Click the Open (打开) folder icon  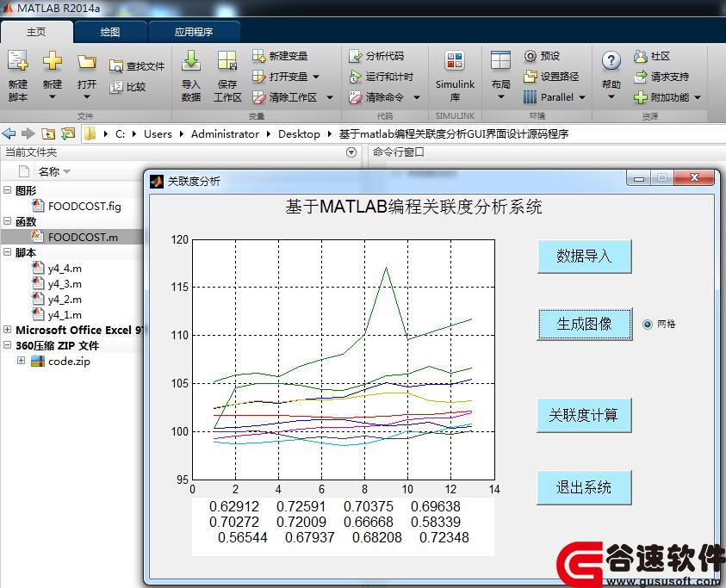click(87, 62)
